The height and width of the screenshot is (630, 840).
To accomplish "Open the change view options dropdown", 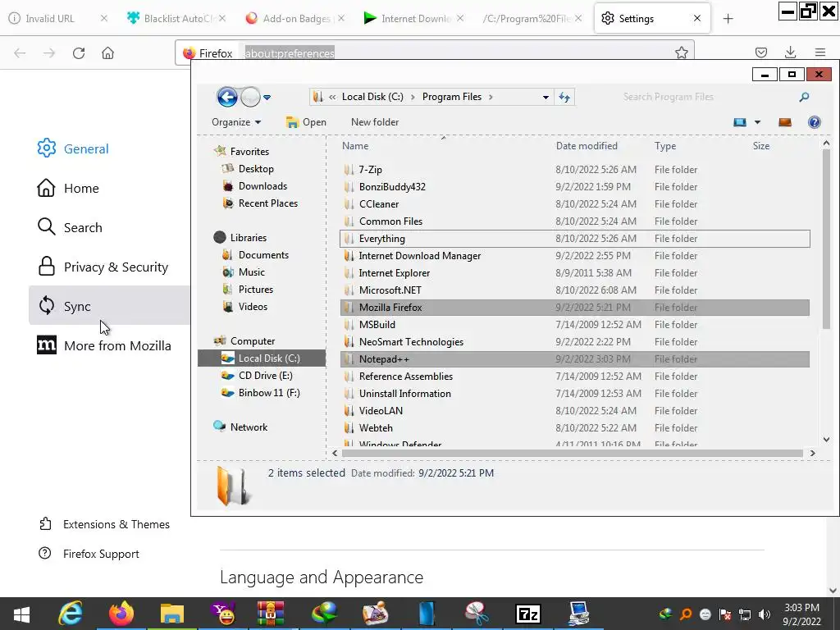I will [x=757, y=122].
